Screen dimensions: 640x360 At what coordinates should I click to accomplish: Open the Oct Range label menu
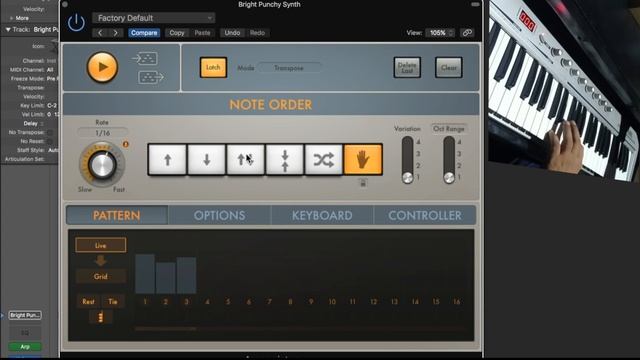449,129
